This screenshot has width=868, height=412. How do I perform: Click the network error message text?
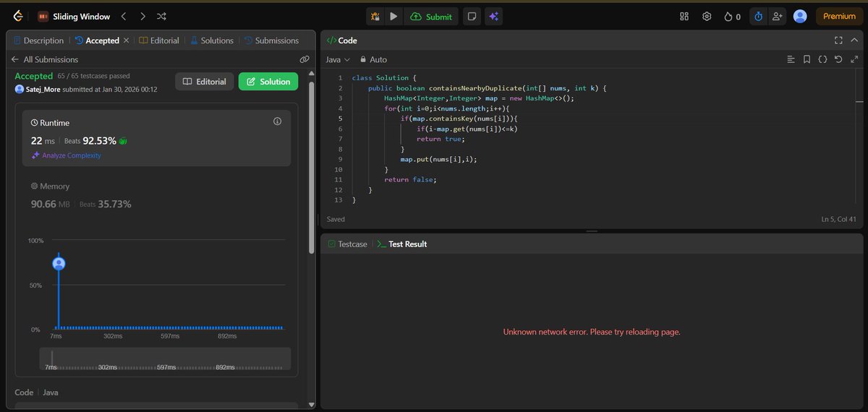(592, 332)
